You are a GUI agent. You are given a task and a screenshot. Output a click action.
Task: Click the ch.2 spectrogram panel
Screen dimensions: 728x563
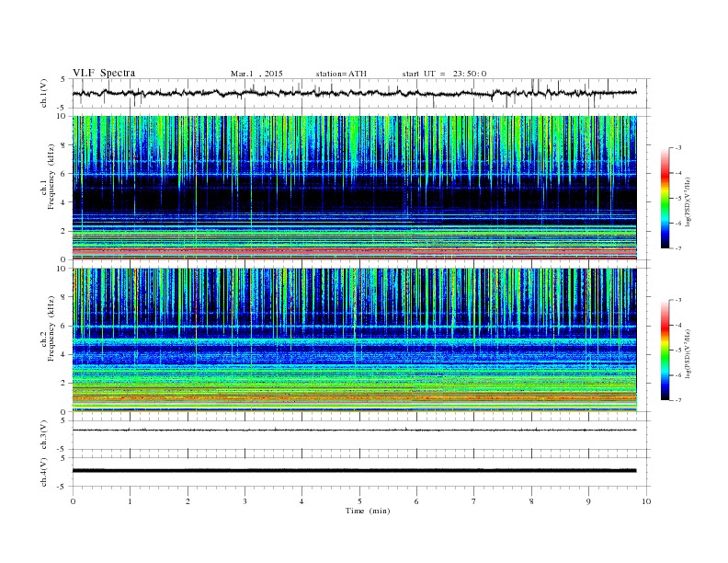click(x=354, y=340)
